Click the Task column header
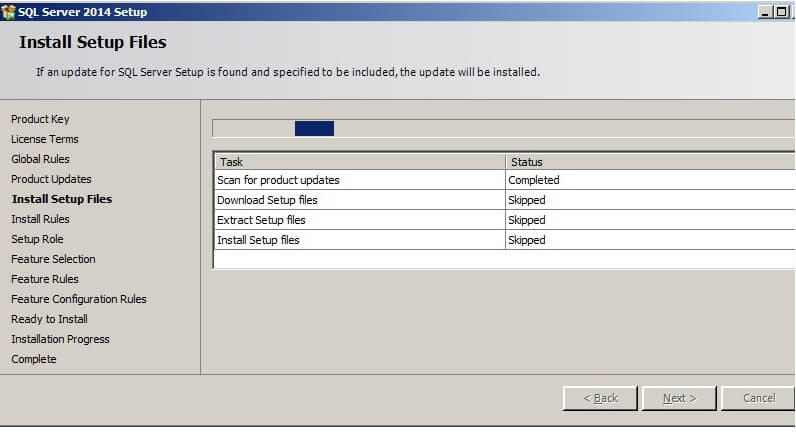The height and width of the screenshot is (433, 796). pos(360,162)
